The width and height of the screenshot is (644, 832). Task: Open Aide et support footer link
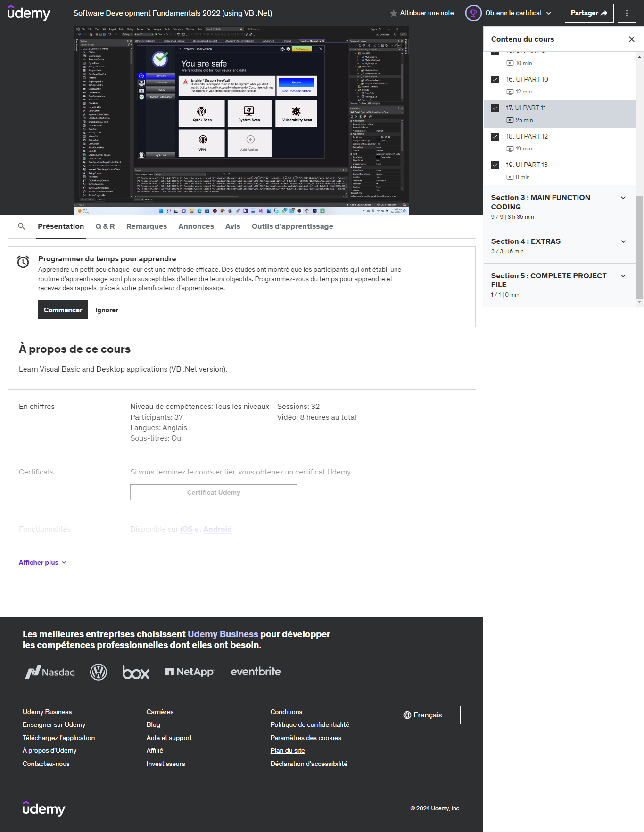tap(169, 738)
